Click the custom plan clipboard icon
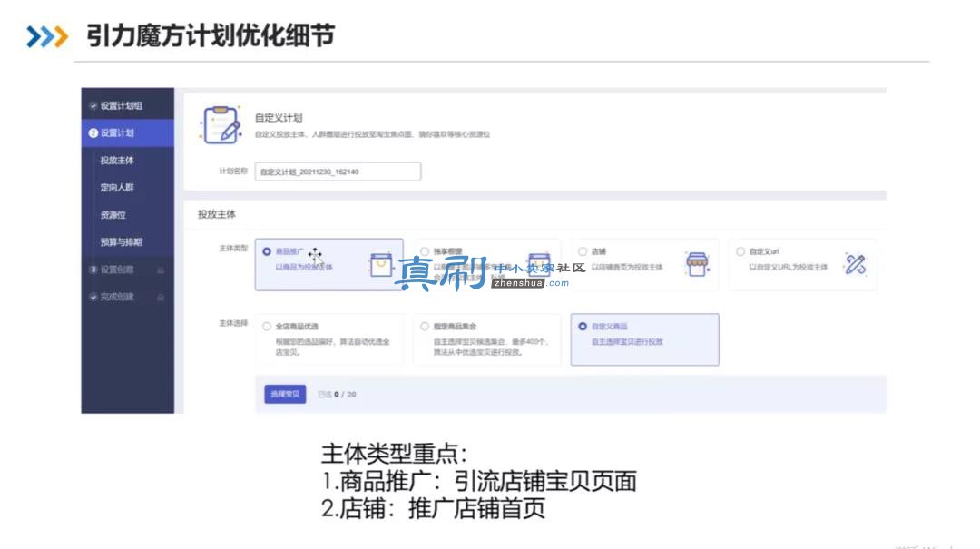The width and height of the screenshot is (980, 549). click(220, 124)
